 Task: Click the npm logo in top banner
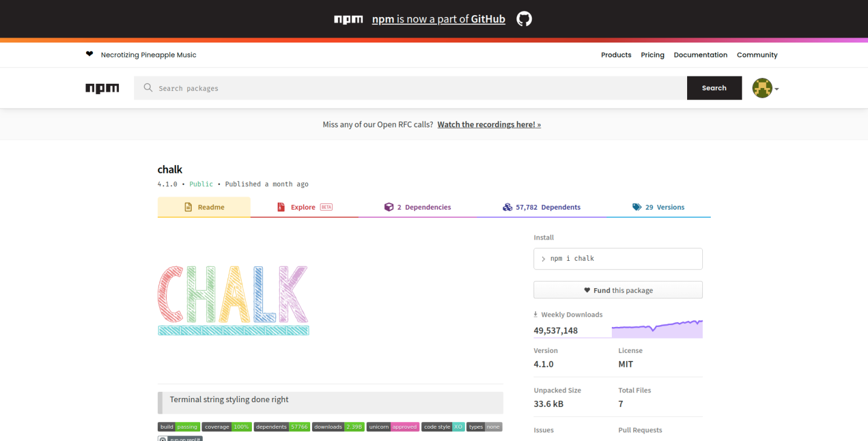(x=348, y=19)
